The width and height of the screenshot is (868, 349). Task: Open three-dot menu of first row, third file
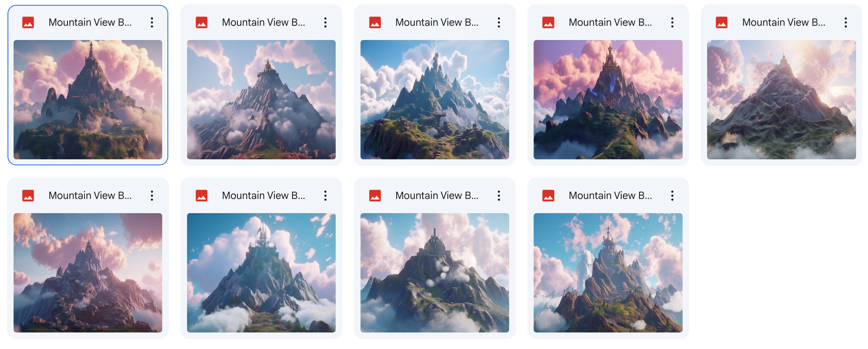point(499,22)
